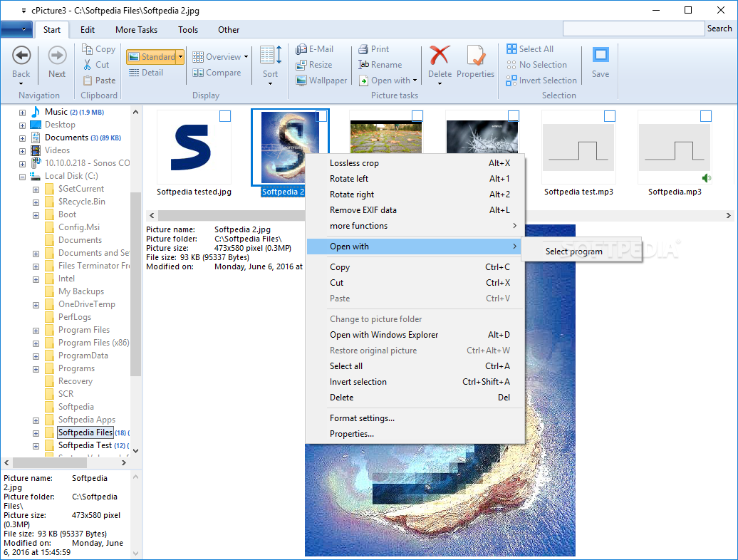Choose Format settings... menu entry
Image resolution: width=738 pixels, height=560 pixels.
click(415, 418)
